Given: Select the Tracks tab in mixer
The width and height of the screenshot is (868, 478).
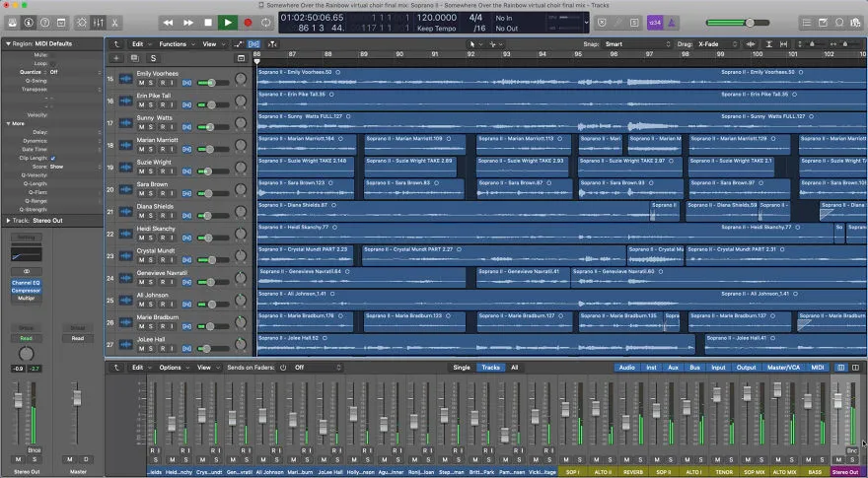Looking at the screenshot, I should click(x=490, y=368).
